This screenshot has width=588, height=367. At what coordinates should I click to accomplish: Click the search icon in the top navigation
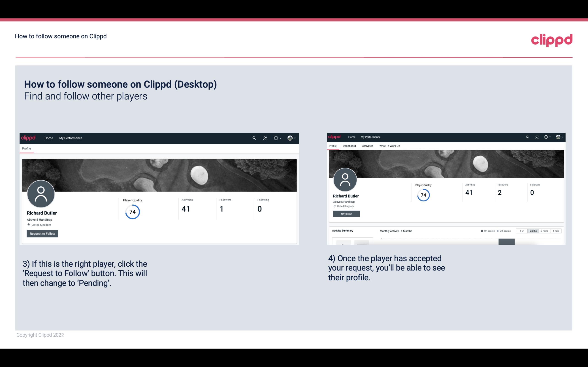tap(253, 138)
